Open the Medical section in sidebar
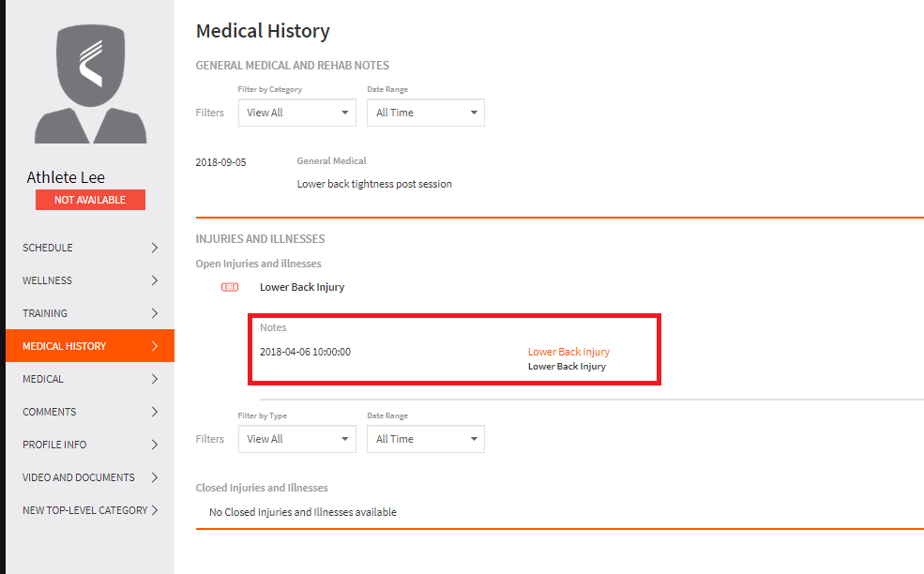Screen dimensions: 924x574 (90, 379)
